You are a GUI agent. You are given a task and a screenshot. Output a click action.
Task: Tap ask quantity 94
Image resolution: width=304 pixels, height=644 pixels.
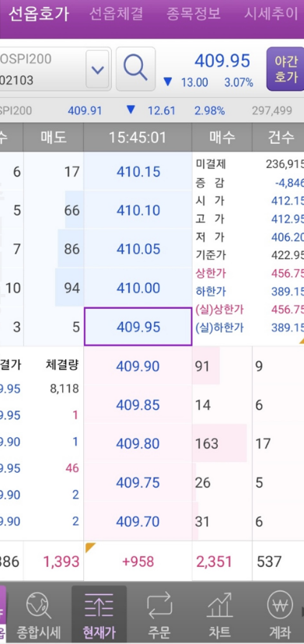[72, 288]
